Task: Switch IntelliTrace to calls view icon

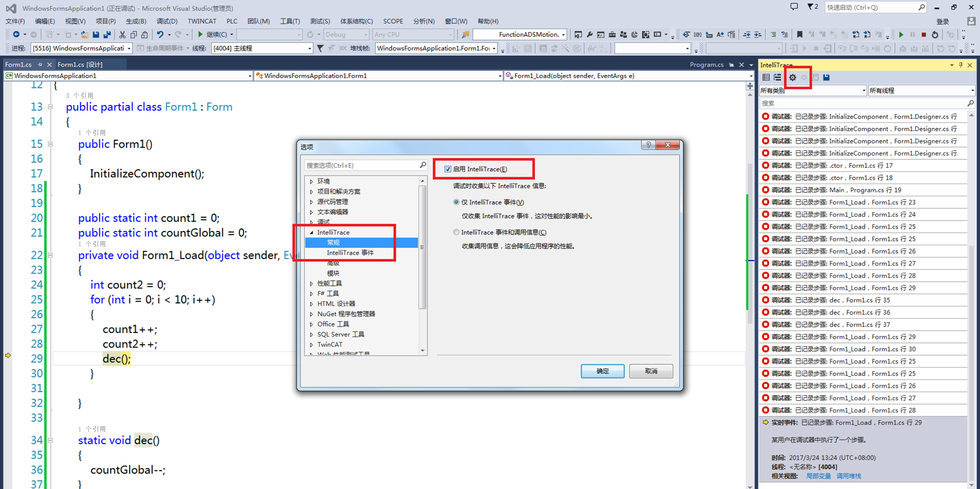Action: tap(777, 78)
